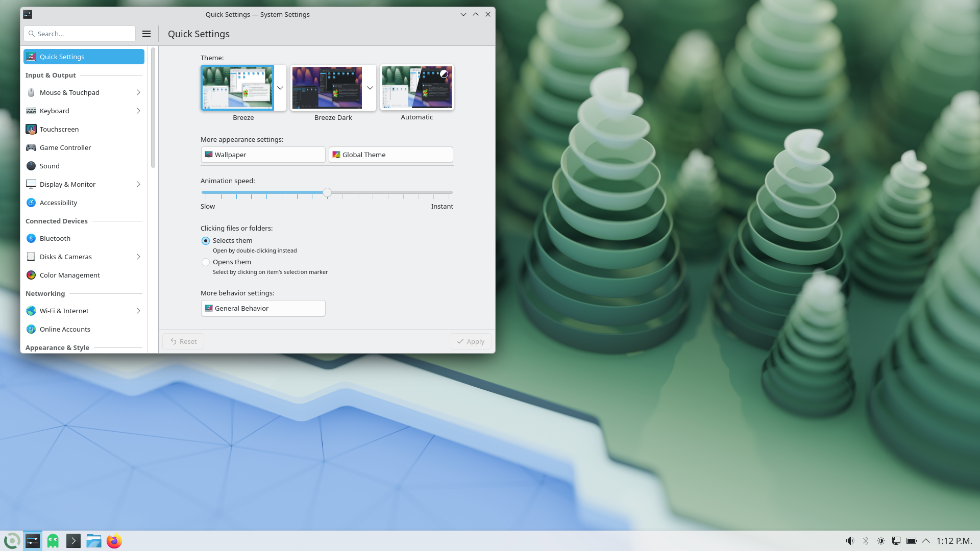Image resolution: width=980 pixels, height=551 pixels.
Task: Click the System Settings taskbar icon
Action: (x=33, y=541)
